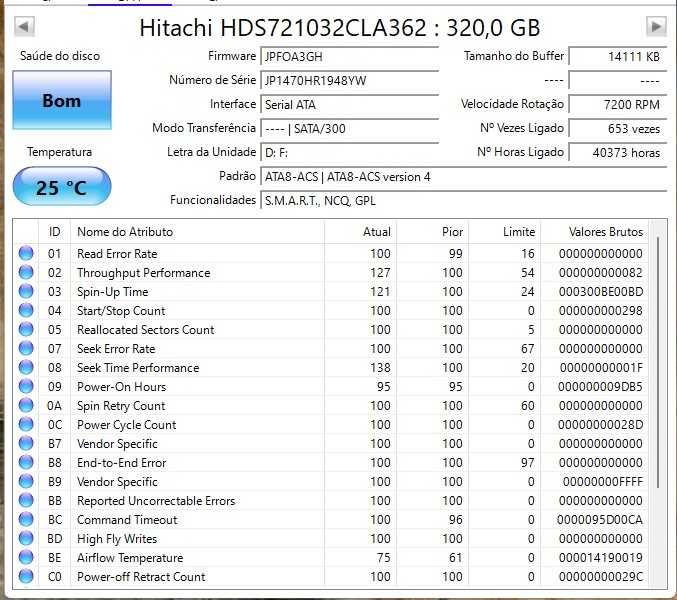This screenshot has width=677, height=600.
Task: Click the ATA8-ACS standard field
Action: 464,177
